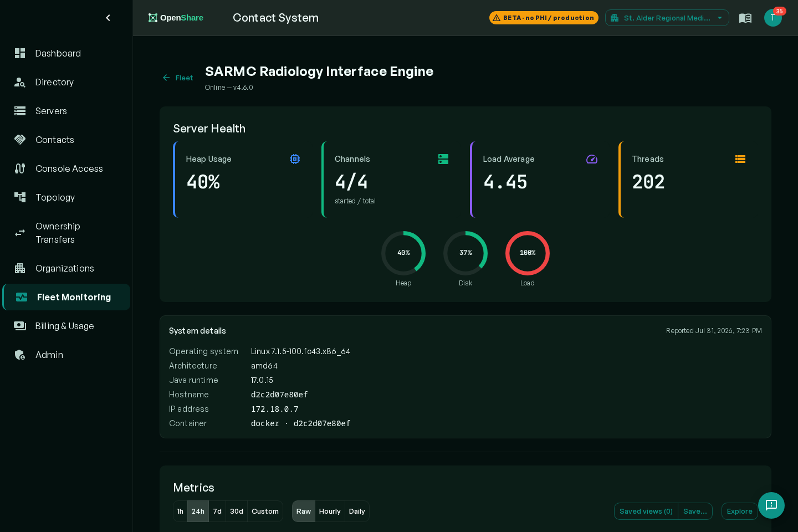Click the Ownership Transfers arrows icon

[20, 233]
